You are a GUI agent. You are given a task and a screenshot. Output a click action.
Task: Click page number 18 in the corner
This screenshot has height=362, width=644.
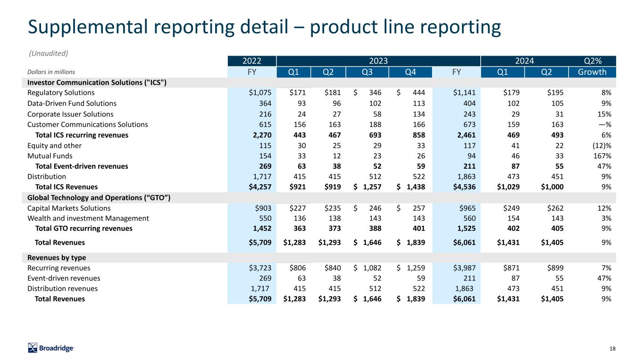coord(612,348)
